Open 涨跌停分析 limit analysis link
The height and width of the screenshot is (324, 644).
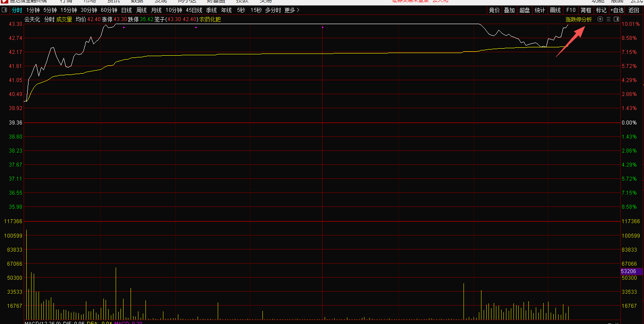[578, 19]
